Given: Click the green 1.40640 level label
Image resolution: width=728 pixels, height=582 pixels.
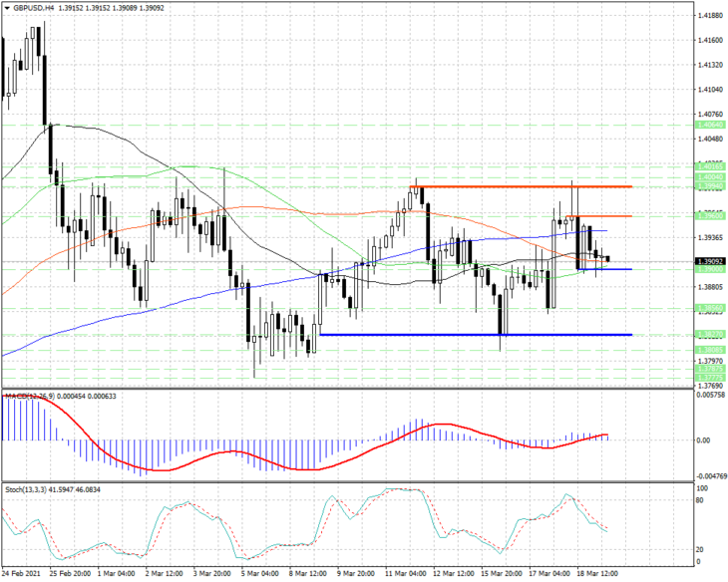Looking at the screenshot, I should [x=709, y=125].
